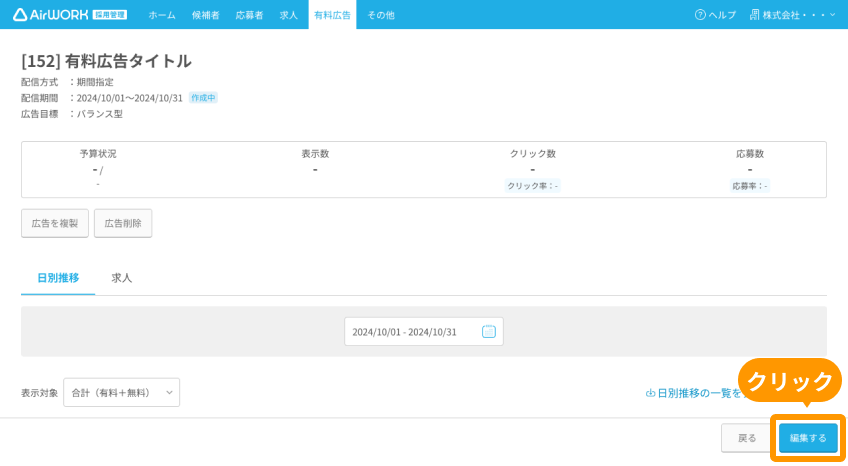The height and width of the screenshot is (466, 848).
Task: Click the 戻る button
Action: [747, 438]
